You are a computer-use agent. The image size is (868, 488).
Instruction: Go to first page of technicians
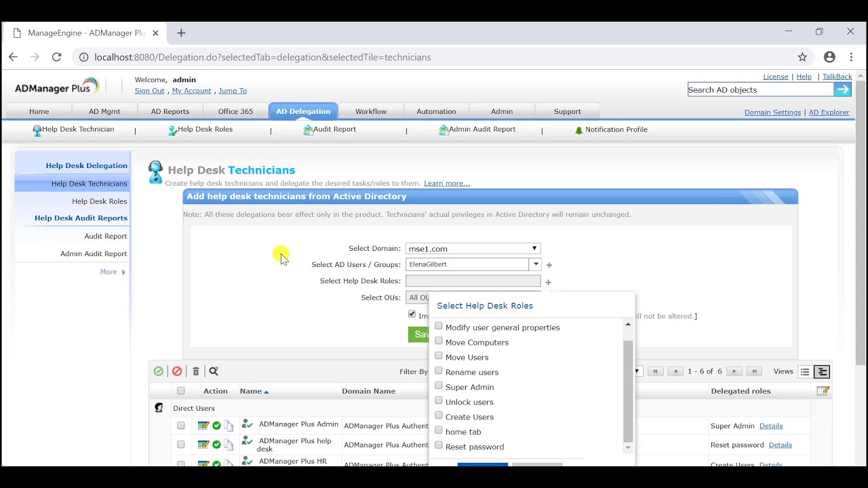tap(655, 371)
